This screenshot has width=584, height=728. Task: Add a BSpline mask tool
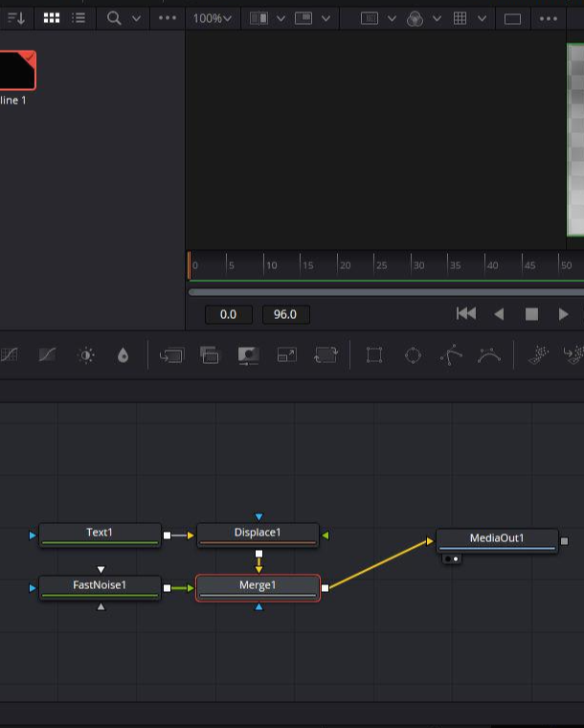pos(489,355)
